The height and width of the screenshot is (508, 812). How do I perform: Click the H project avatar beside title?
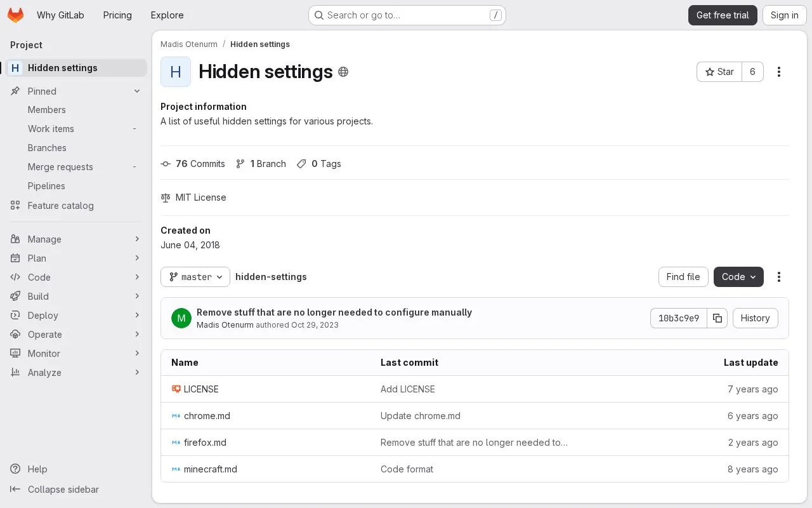176,72
